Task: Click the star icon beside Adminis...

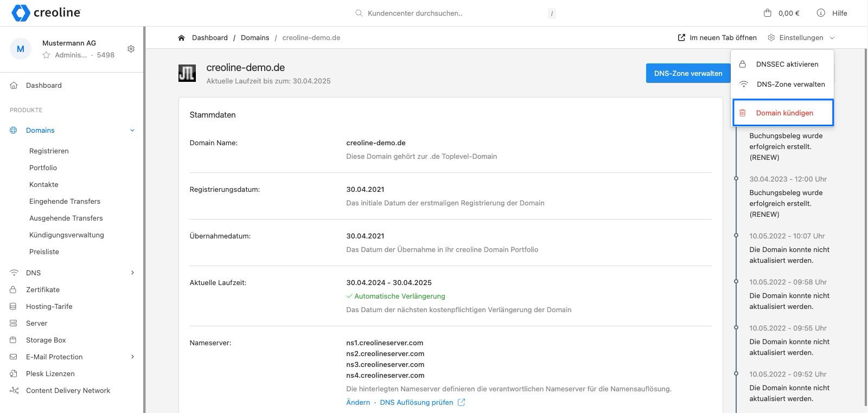Action: click(x=46, y=55)
